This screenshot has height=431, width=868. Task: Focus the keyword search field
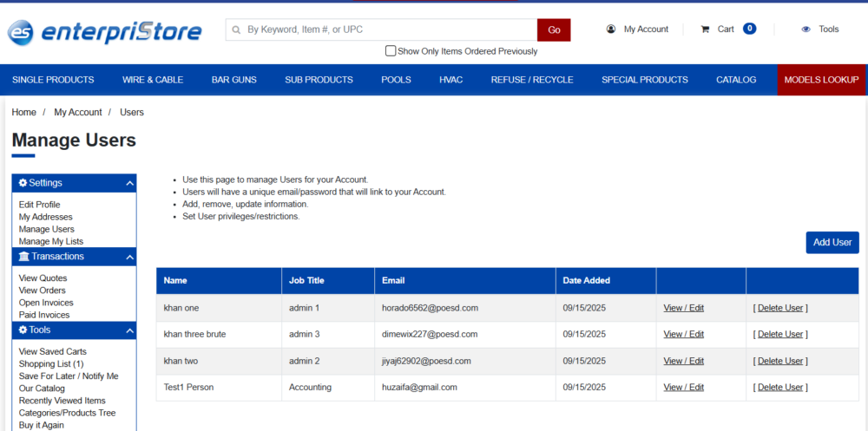tap(381, 29)
